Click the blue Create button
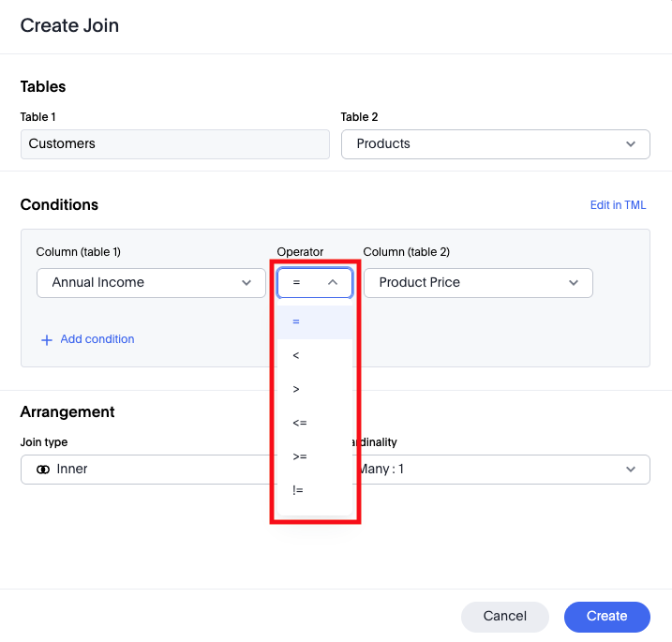The height and width of the screenshot is (642, 672). pyautogui.click(x=606, y=617)
